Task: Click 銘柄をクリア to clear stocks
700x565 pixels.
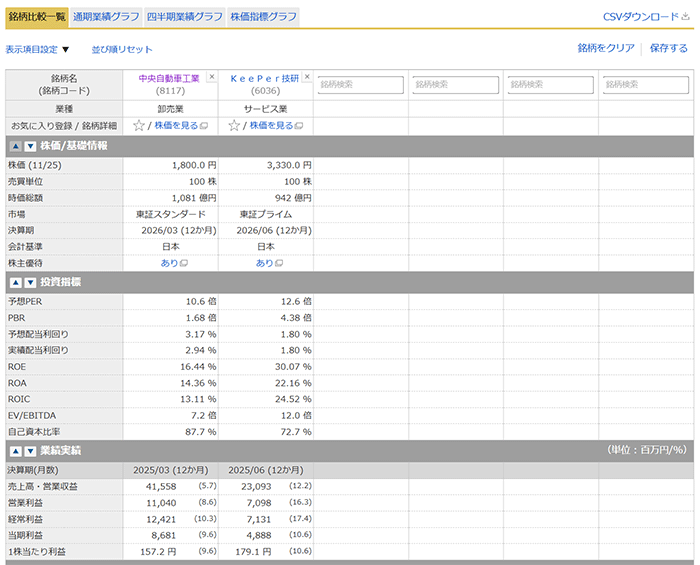Action: (x=606, y=48)
